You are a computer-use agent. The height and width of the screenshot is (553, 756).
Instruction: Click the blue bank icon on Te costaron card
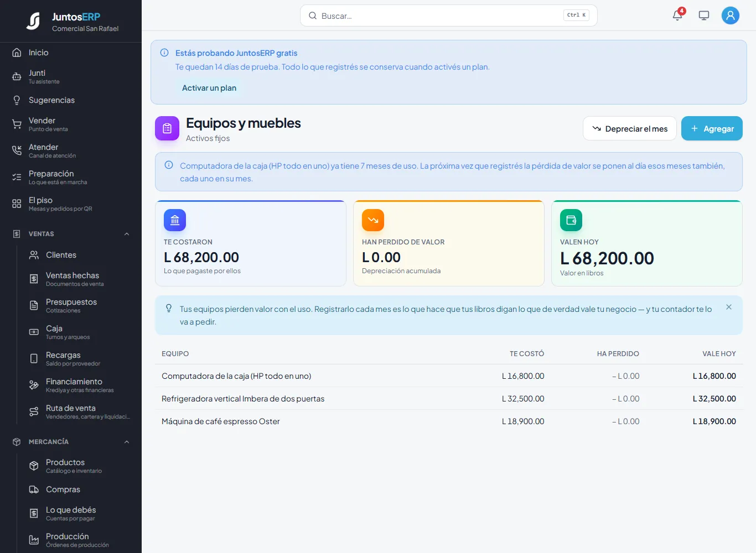(x=175, y=220)
